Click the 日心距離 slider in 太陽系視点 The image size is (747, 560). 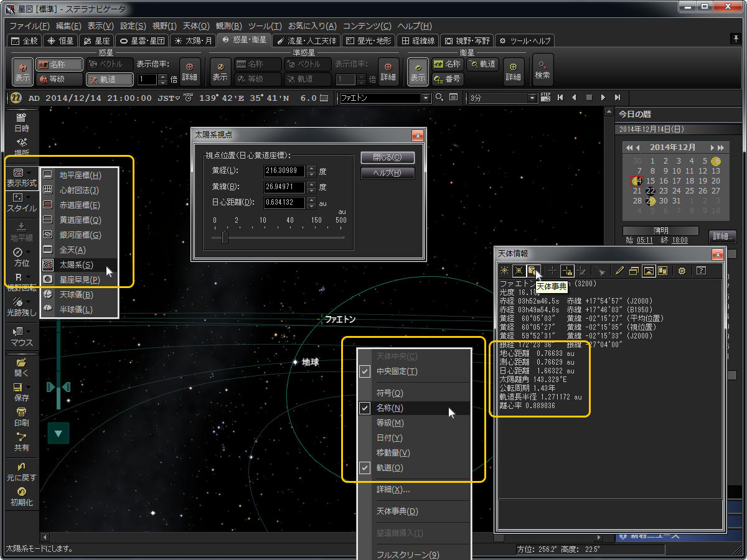(x=225, y=238)
